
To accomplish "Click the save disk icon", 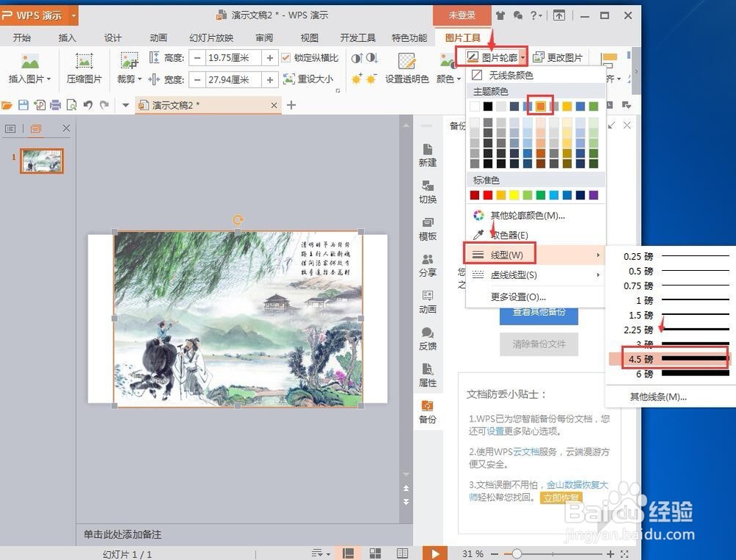I will pyautogui.click(x=23, y=104).
